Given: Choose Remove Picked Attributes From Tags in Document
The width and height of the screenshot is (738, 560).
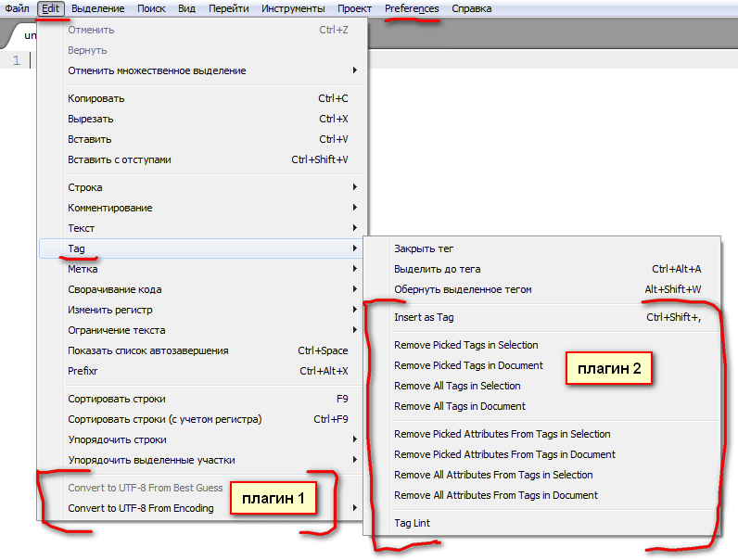Looking at the screenshot, I should 542,454.
